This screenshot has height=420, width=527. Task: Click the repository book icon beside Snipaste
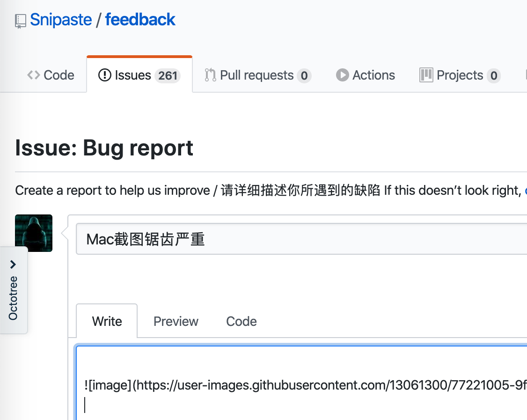[x=19, y=20]
